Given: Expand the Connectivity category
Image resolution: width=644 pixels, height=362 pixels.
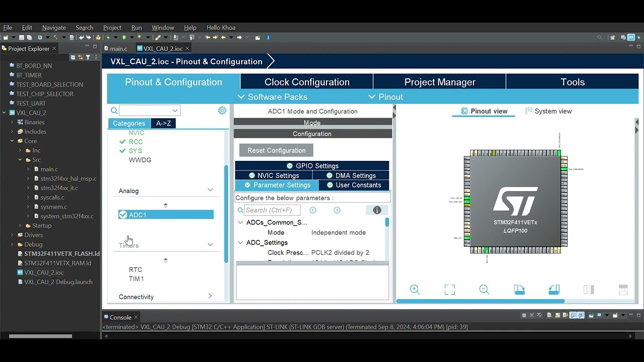Looking at the screenshot, I should click(210, 296).
